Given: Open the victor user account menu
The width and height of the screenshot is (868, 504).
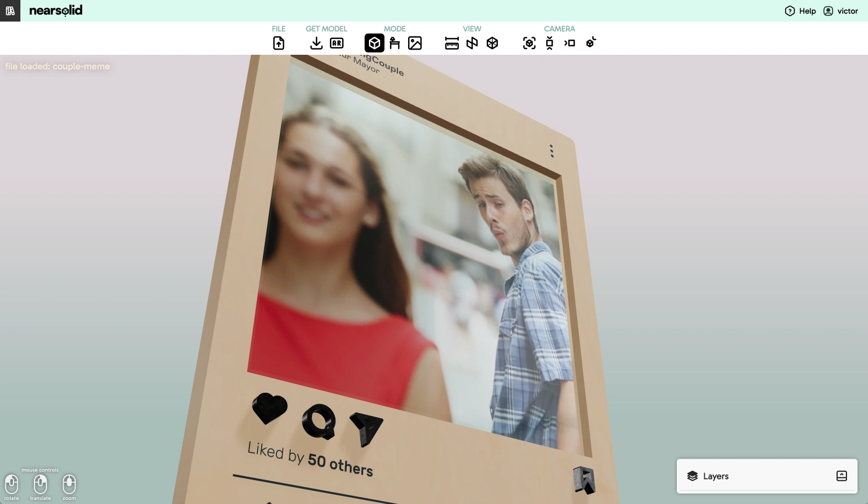Looking at the screenshot, I should click(841, 11).
